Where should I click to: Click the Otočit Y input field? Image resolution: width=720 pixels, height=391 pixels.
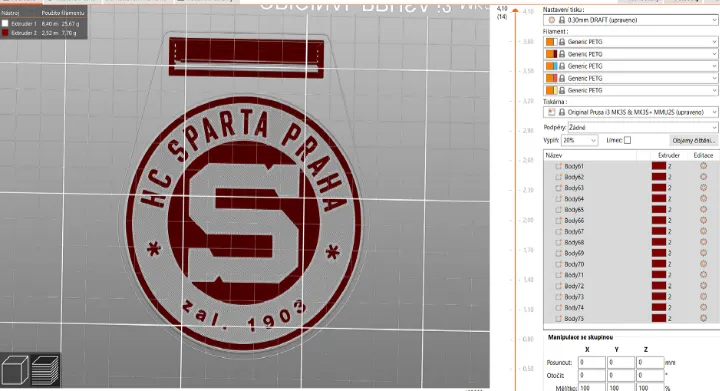tap(621, 375)
